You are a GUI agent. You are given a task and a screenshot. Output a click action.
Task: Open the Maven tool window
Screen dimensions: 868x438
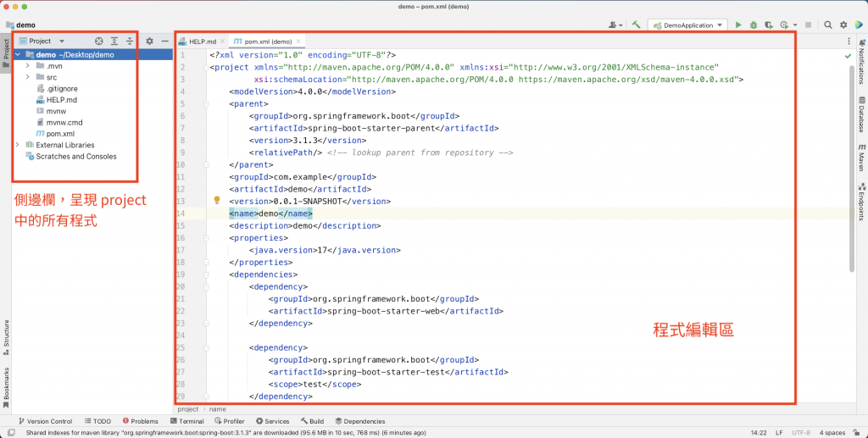862,158
